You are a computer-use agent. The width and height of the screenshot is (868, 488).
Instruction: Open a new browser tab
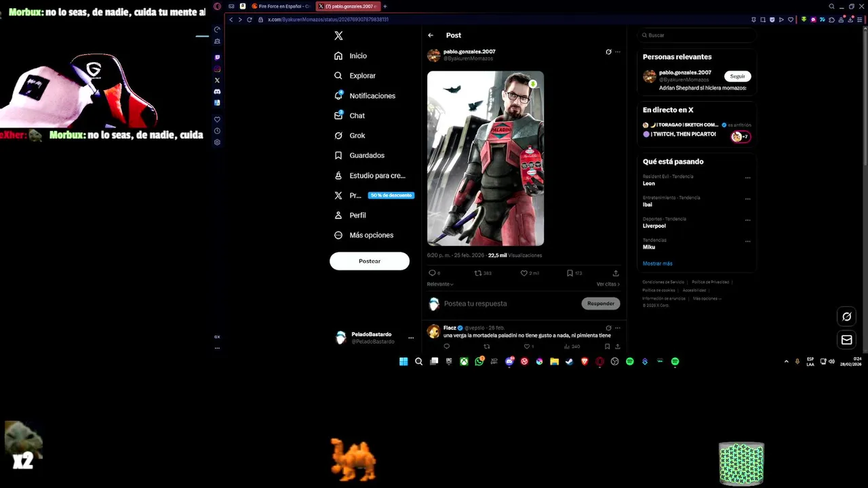point(384,6)
